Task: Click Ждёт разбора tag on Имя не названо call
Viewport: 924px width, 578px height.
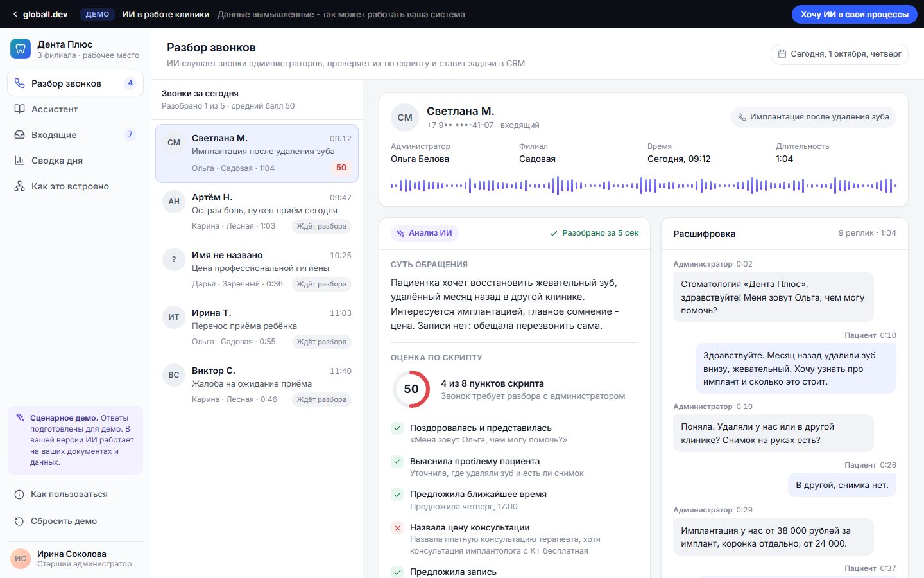Action: 321,284
